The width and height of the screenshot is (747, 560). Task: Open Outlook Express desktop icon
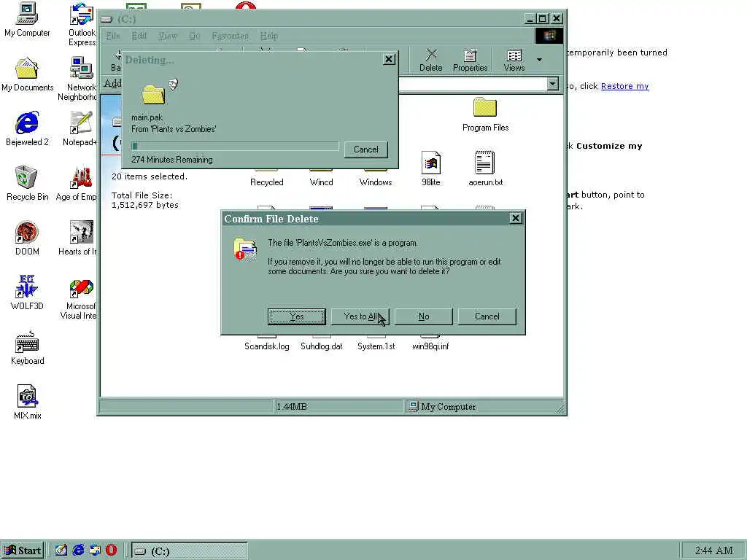tap(82, 24)
